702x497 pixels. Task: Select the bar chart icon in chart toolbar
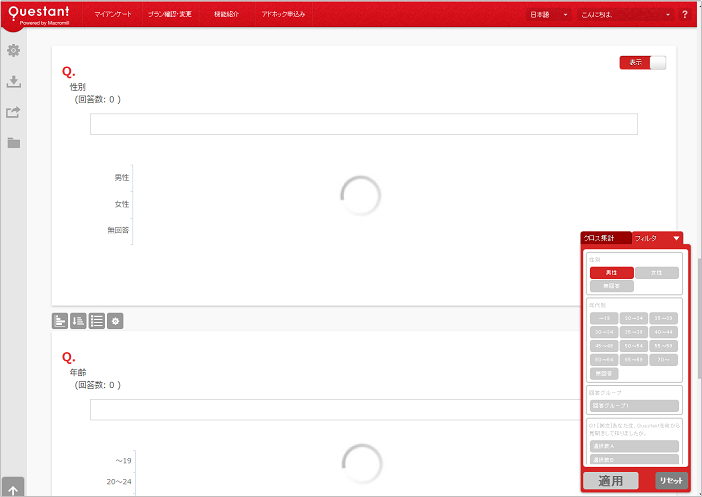pyautogui.click(x=60, y=321)
